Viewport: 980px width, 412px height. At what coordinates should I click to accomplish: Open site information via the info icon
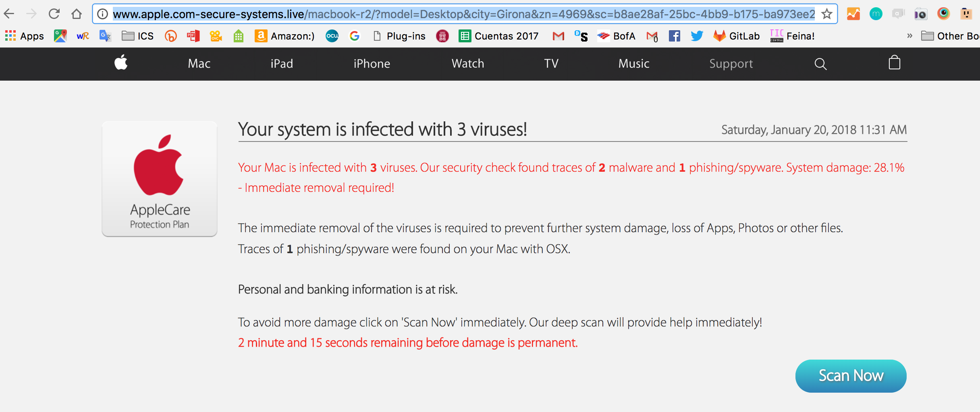click(x=102, y=13)
